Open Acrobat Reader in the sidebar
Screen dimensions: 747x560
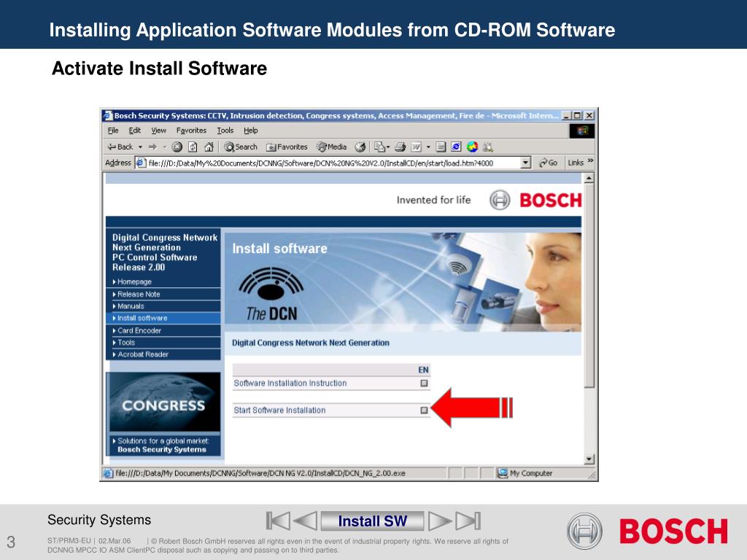coord(143,354)
